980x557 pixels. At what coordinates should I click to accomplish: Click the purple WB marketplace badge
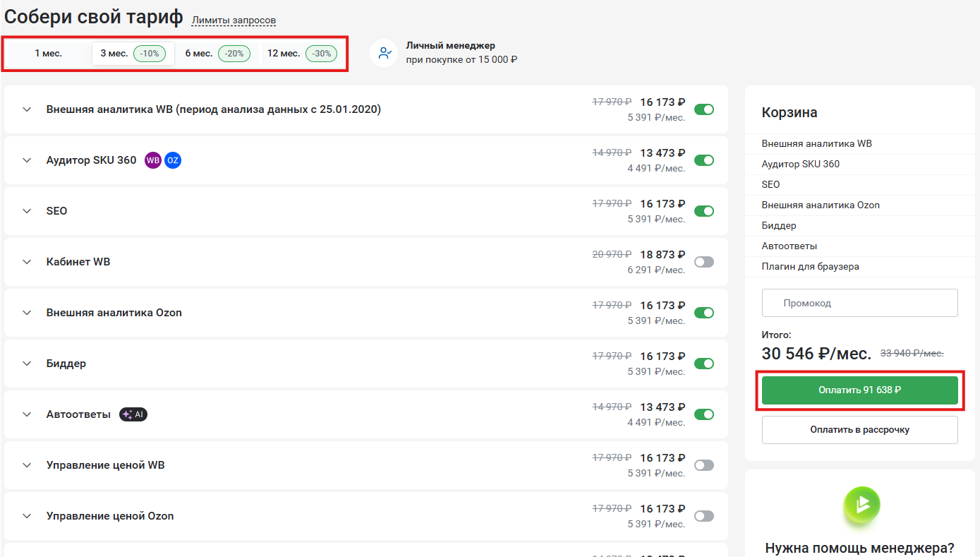tap(152, 160)
